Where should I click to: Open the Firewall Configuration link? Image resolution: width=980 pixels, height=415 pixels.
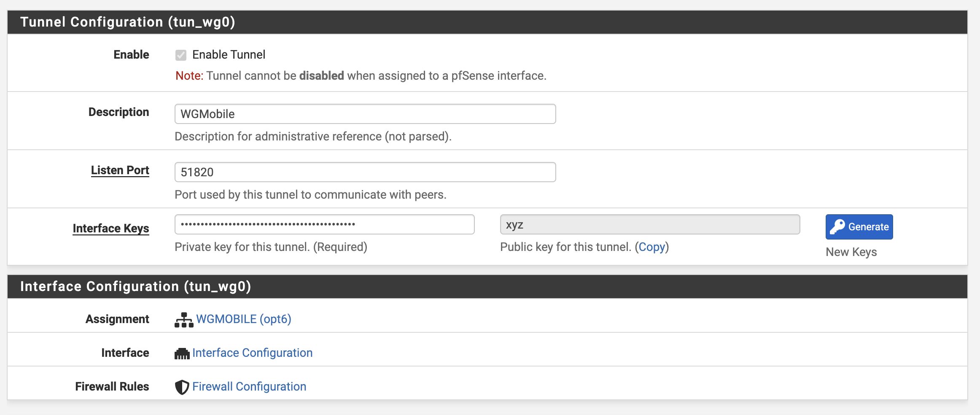click(x=249, y=386)
